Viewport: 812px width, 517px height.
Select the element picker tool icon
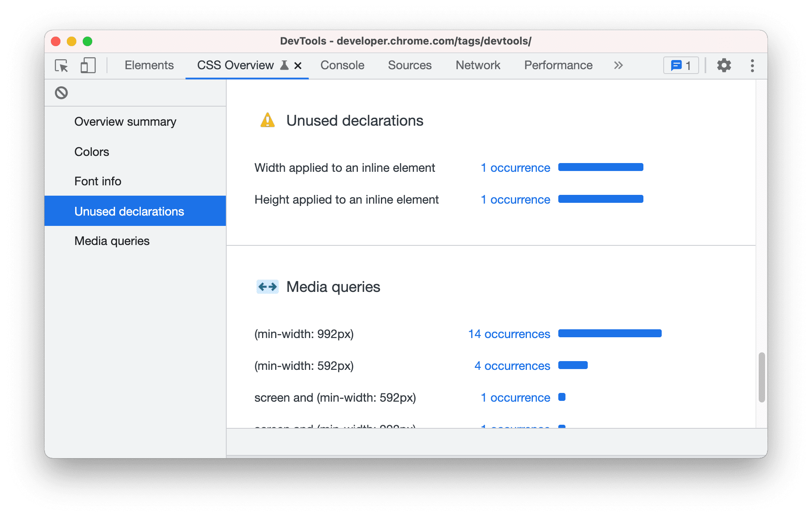pyautogui.click(x=61, y=65)
